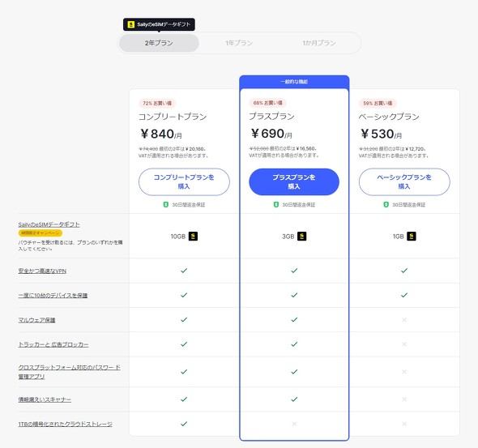Click the 10GB data gift value
This screenshot has height=448, width=478.
pyautogui.click(x=178, y=237)
